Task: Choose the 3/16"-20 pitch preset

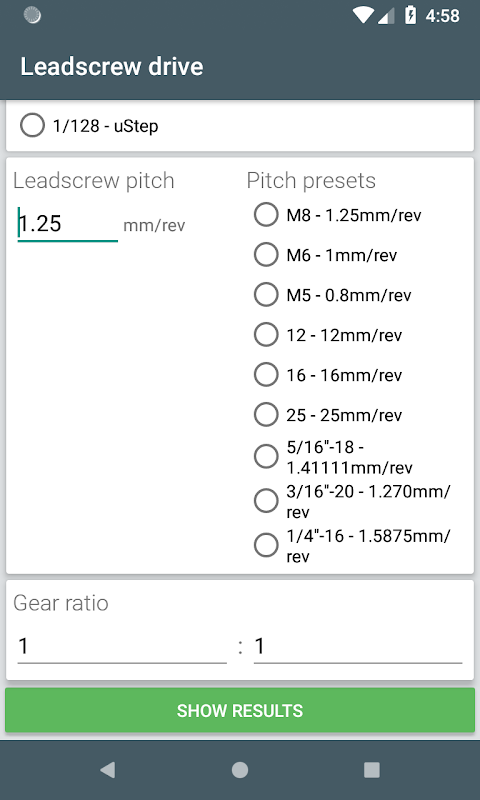Action: (x=352, y=501)
